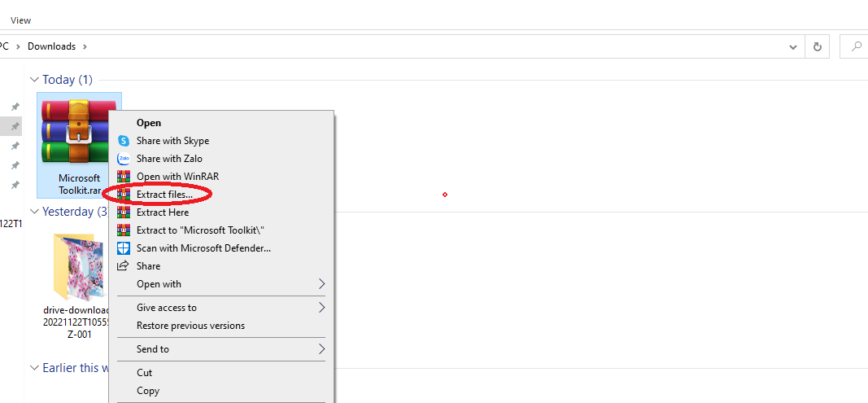Expand the arrow after Downloads in path
The height and width of the screenshot is (403, 868).
(85, 46)
